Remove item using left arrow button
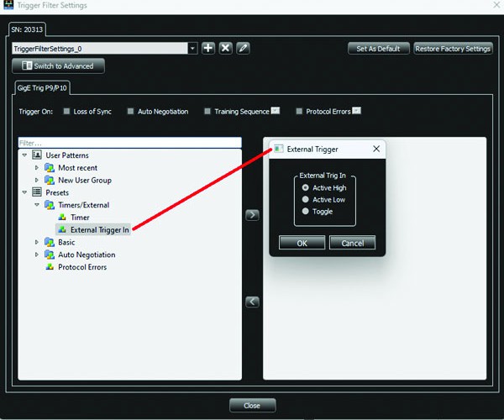This screenshot has height=420, width=504. pyautogui.click(x=252, y=302)
